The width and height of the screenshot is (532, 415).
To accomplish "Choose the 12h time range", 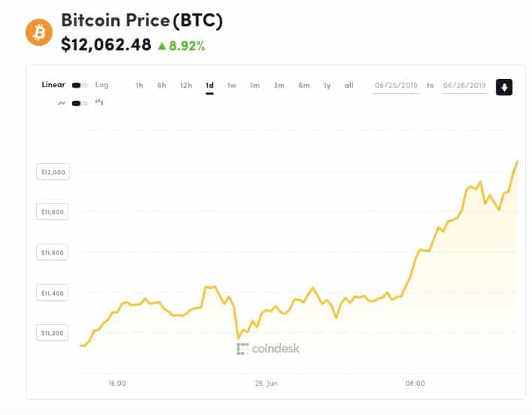I will (186, 86).
